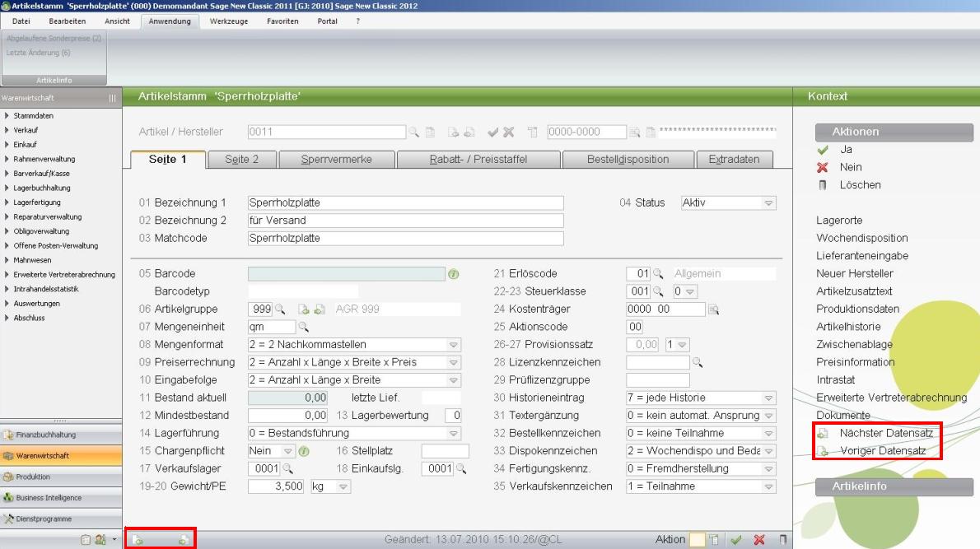Open the Bearbeiten menu
This screenshot has width=980, height=549.
[67, 21]
